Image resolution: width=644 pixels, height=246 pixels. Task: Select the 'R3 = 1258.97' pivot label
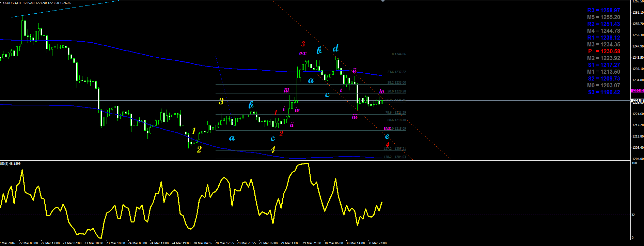pyautogui.click(x=603, y=11)
